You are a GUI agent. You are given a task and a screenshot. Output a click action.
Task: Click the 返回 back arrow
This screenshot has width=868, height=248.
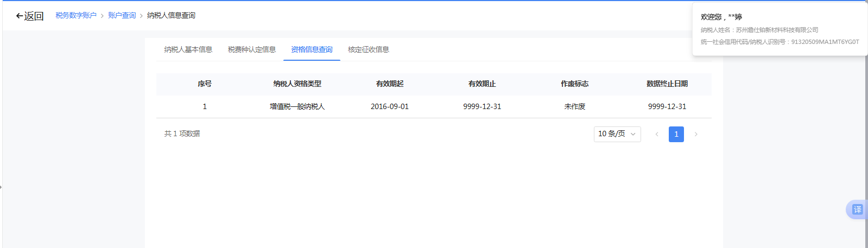(29, 16)
